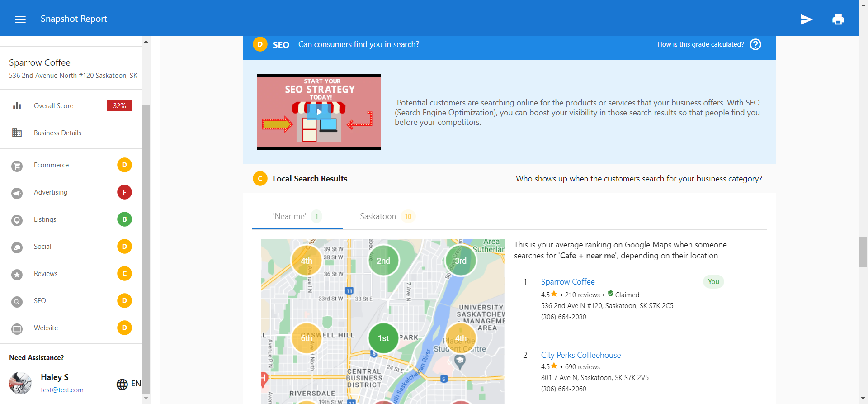Click the Advertising megaphone icon
This screenshot has height=404, width=868.
17,193
